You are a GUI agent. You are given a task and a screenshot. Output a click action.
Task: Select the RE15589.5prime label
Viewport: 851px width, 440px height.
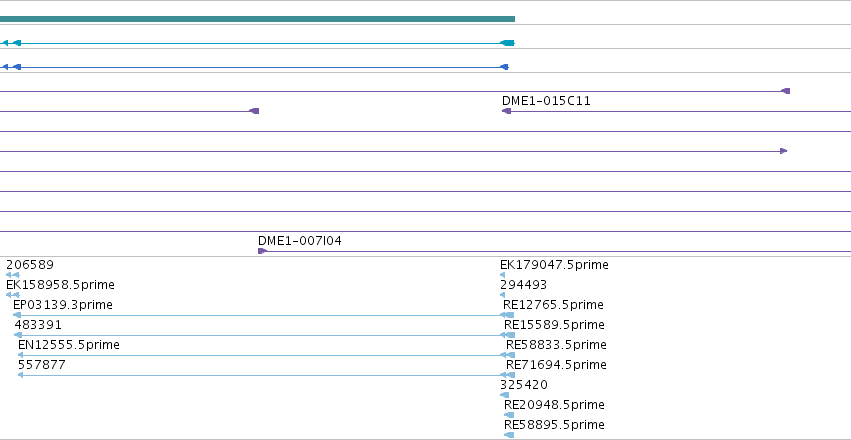click(554, 325)
